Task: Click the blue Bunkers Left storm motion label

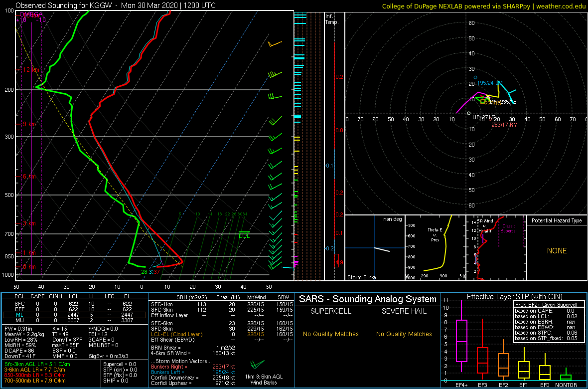Action: coord(169,372)
